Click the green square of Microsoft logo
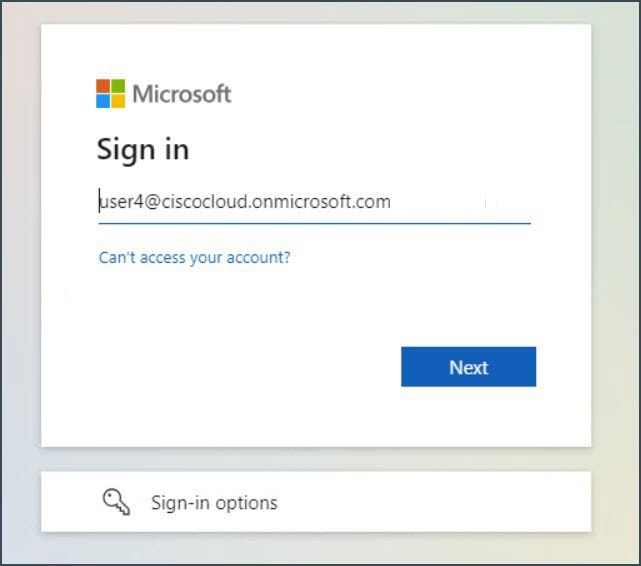The width and height of the screenshot is (641, 566). (x=118, y=86)
